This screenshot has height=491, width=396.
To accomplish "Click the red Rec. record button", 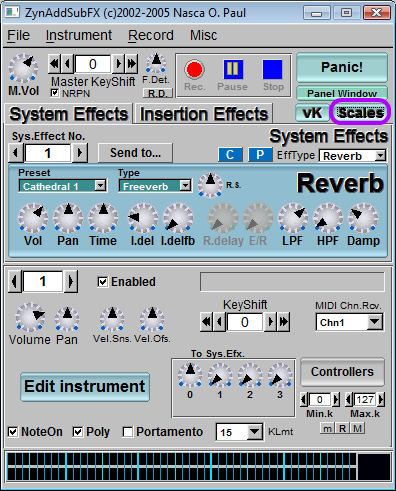I will tap(194, 69).
